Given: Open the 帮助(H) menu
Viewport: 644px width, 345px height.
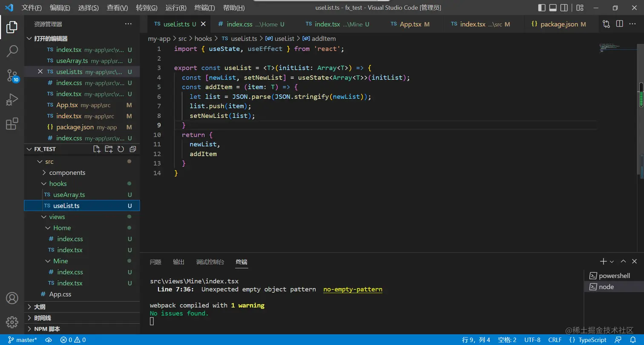Looking at the screenshot, I should point(234,8).
